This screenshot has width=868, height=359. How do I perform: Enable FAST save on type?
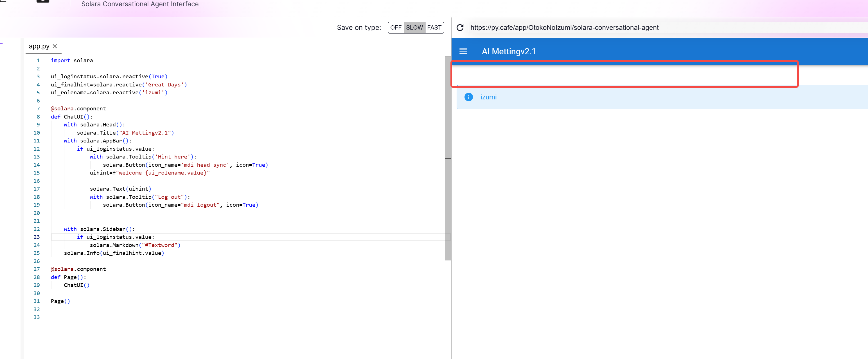pos(434,27)
